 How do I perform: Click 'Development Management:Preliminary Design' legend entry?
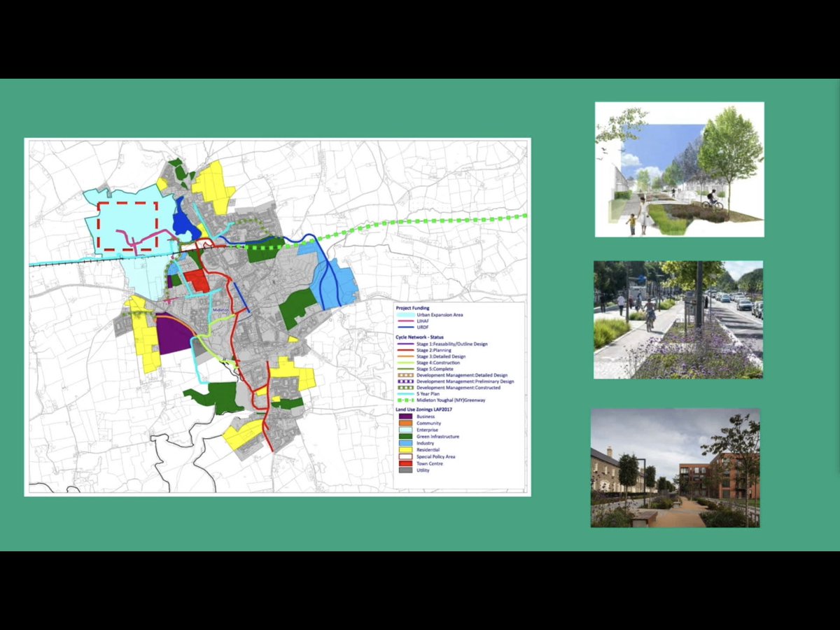point(465,381)
